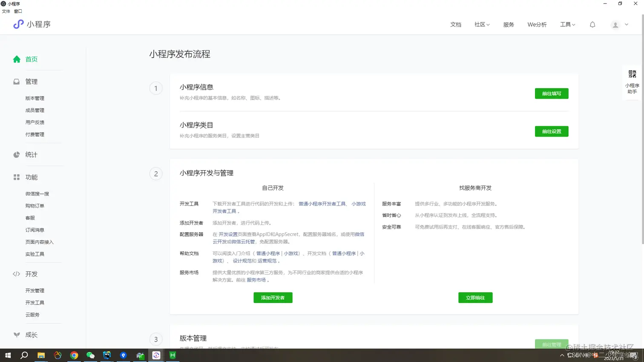Viewport: 644px width, 362px height.
Task: Click the 管理 inbox icon
Action: (x=17, y=81)
